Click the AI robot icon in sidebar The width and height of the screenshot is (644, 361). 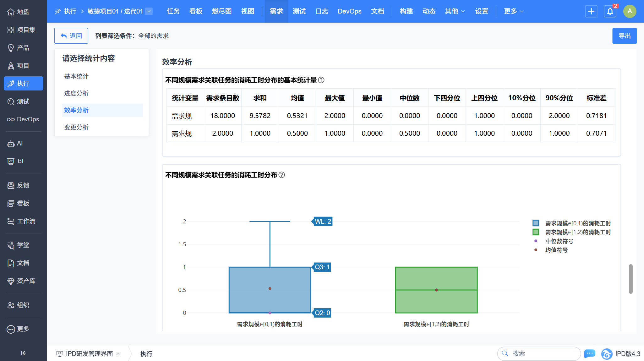point(11,144)
